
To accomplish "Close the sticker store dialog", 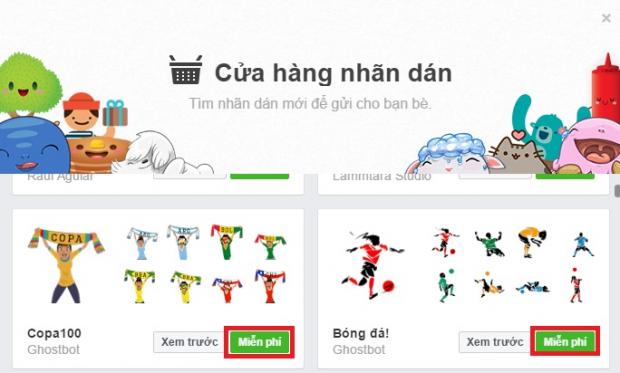I will [606, 18].
